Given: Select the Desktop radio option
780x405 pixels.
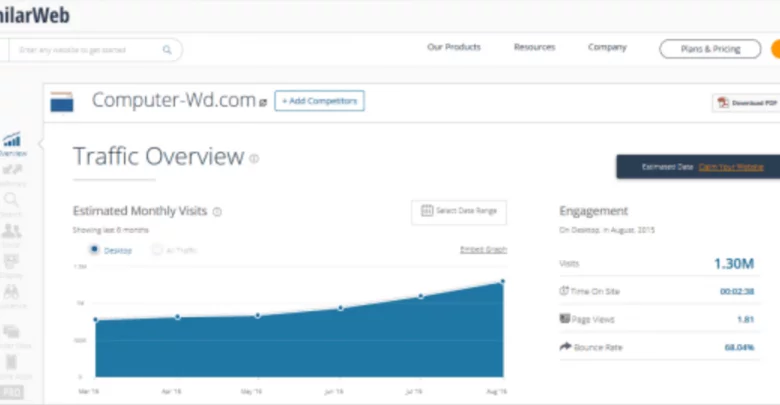Looking at the screenshot, I should coord(95,249).
